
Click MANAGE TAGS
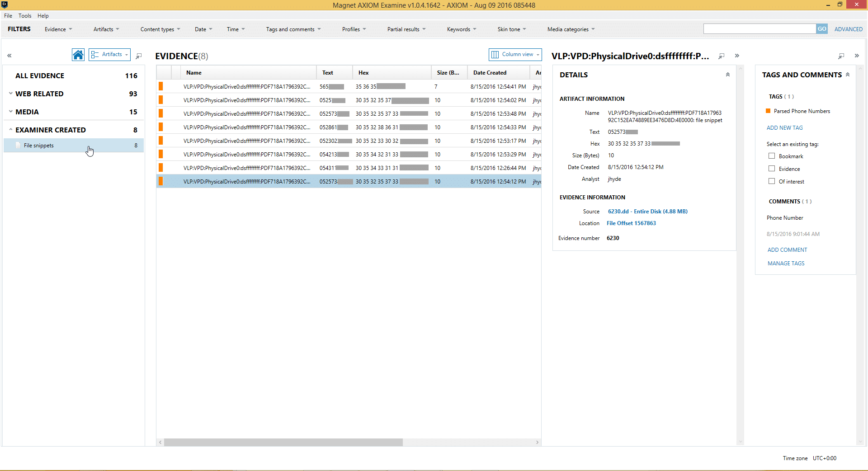[786, 264]
